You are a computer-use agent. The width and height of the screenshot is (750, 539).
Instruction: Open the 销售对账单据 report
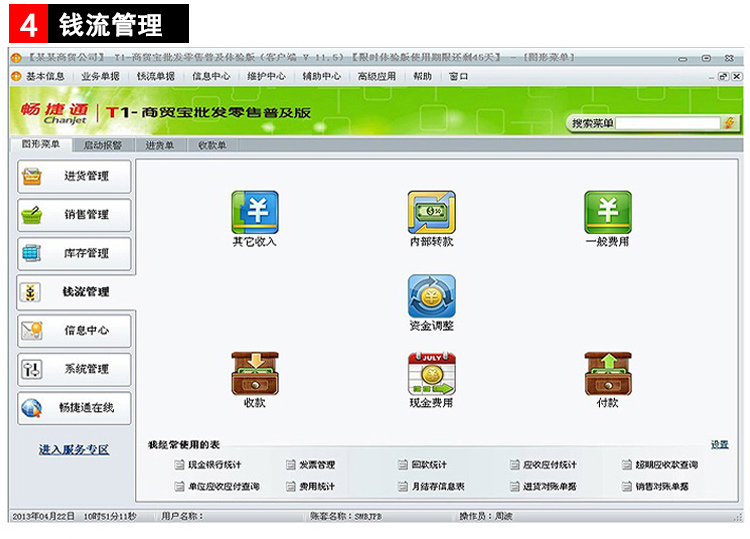tap(655, 486)
